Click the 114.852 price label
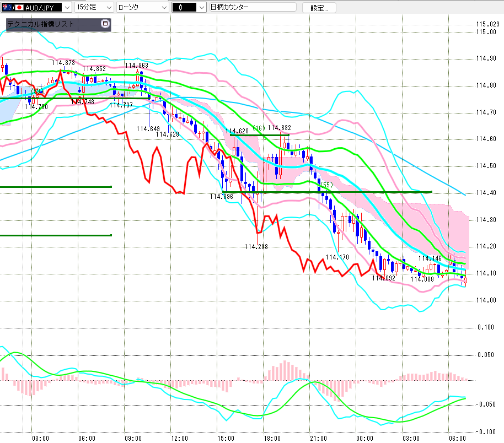504x443 pixels. 94,69
